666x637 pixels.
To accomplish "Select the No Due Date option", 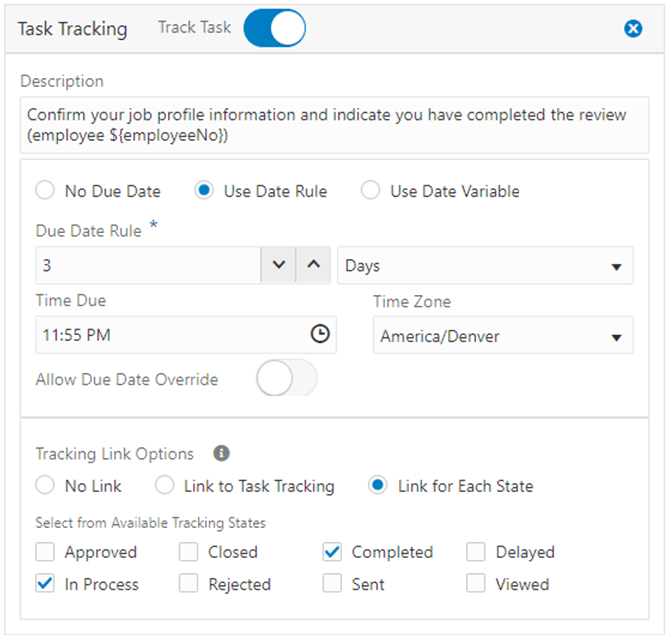I will click(45, 190).
